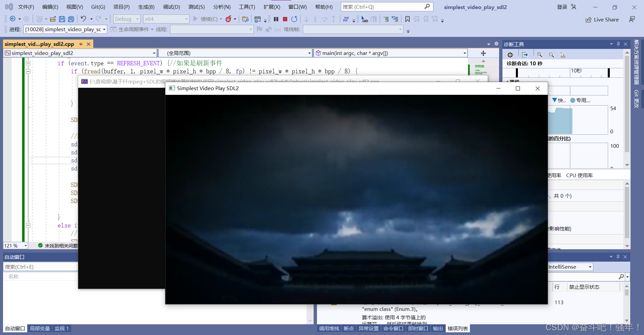Undo the last edit with the undo arrow
Screen dimensions: 644x335
(84, 19)
